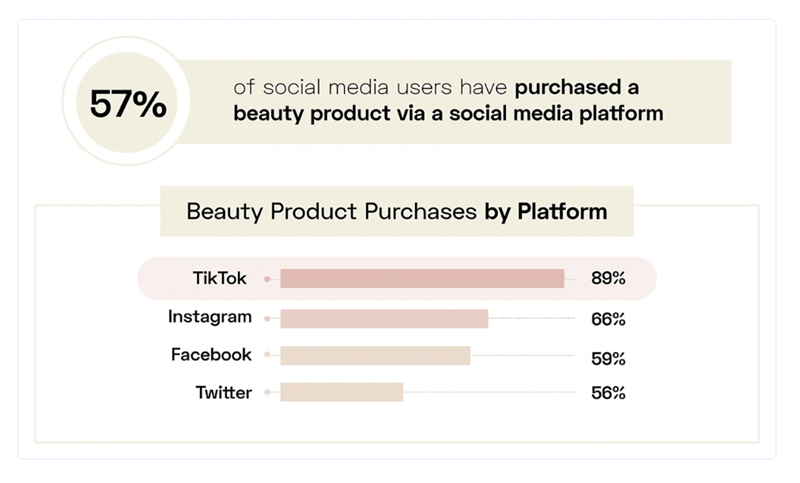Image resolution: width=800 pixels, height=483 pixels.
Task: Click the 89% value for TikTok
Action: coord(608,279)
